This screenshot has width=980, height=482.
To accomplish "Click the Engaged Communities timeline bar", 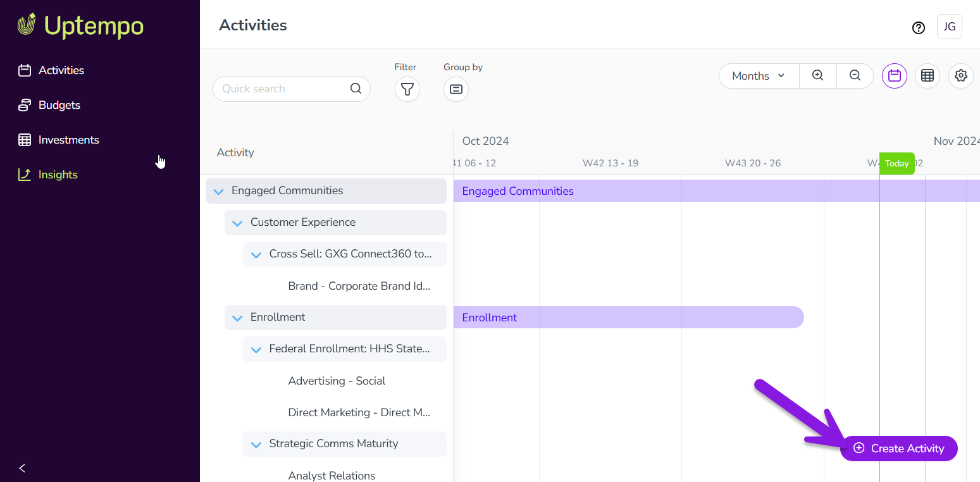I will (x=717, y=191).
